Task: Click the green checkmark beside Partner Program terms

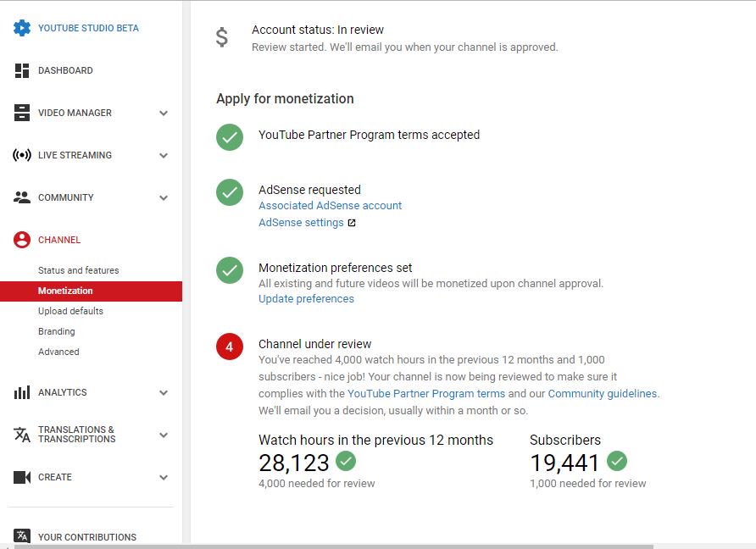Action: point(230,137)
